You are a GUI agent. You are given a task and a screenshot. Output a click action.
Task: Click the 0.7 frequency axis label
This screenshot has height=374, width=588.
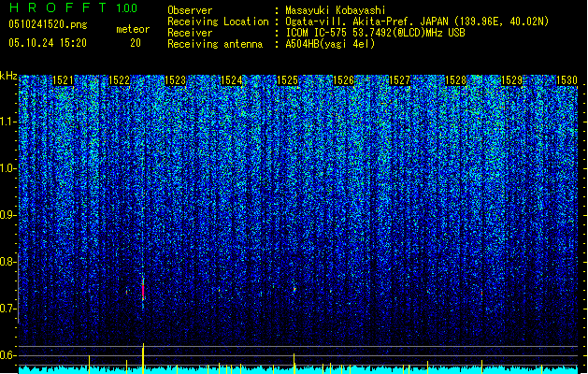coord(7,309)
